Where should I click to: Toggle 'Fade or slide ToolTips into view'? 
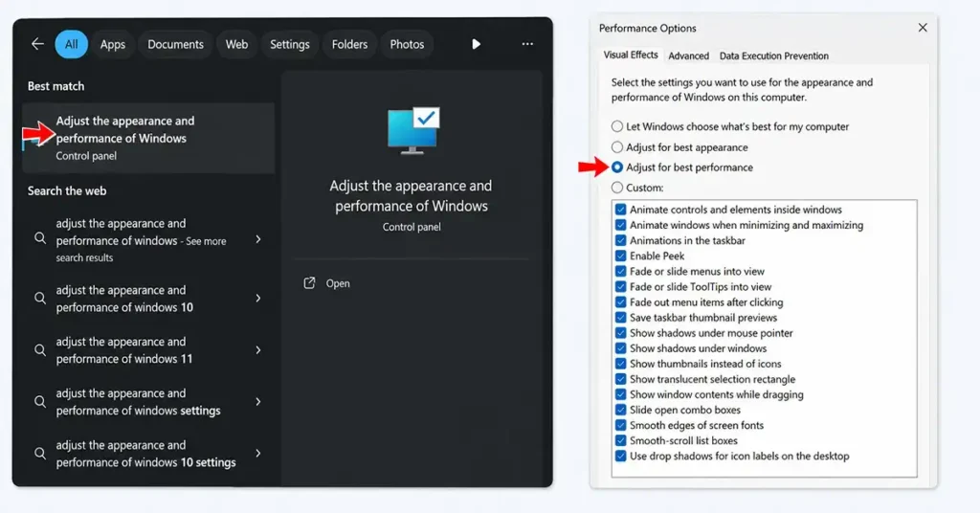620,286
